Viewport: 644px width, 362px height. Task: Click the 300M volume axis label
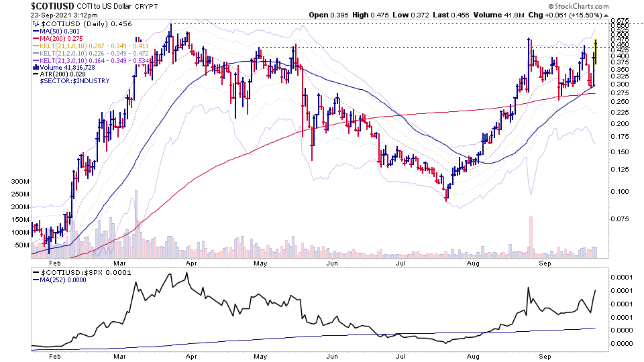click(21, 182)
